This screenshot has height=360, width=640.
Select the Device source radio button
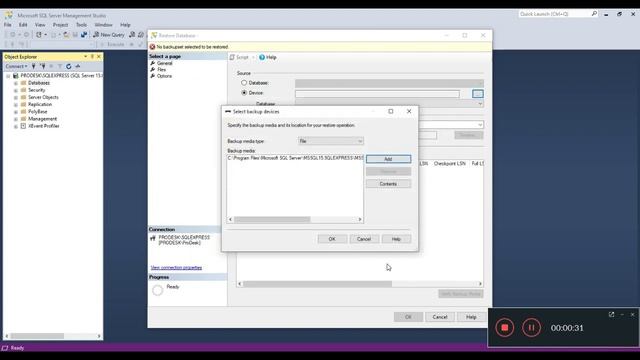pyautogui.click(x=244, y=93)
